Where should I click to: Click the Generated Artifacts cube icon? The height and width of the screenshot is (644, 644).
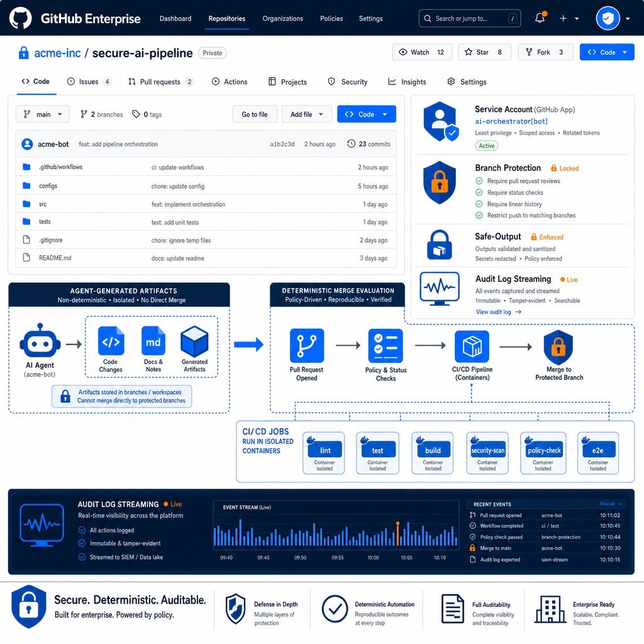coord(194,341)
